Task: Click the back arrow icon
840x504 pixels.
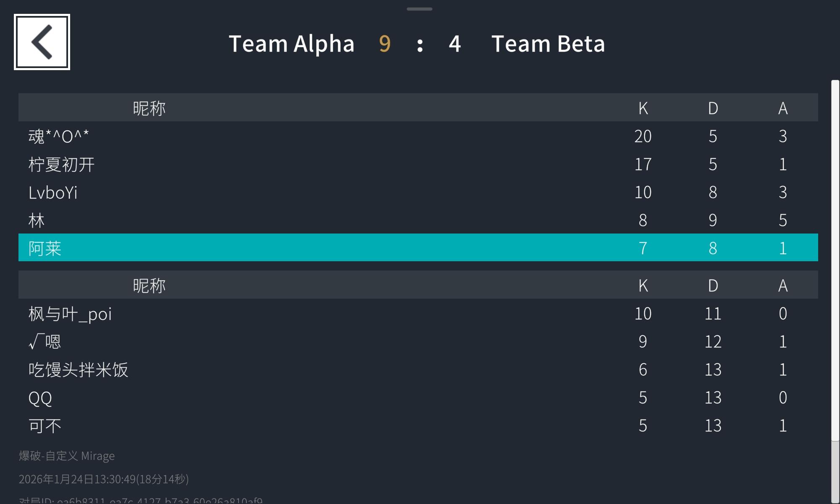Action: tap(42, 42)
